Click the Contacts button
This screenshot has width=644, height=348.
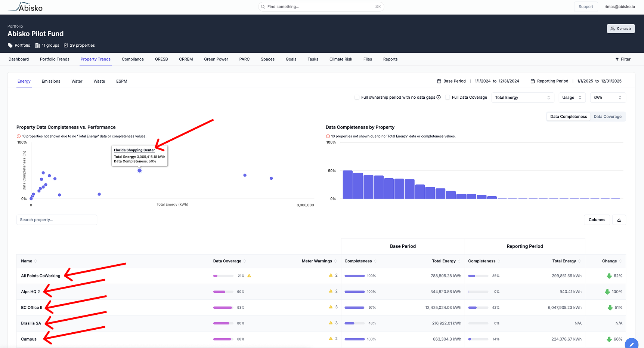[620, 28]
